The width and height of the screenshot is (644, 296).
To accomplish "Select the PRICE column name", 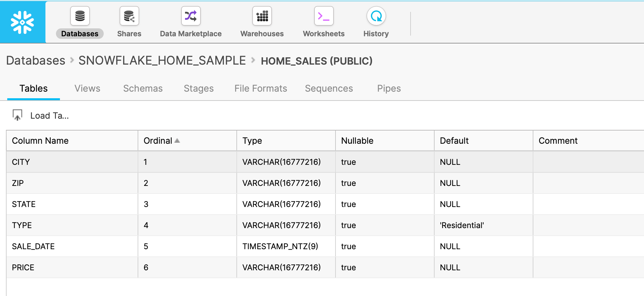I will point(23,267).
